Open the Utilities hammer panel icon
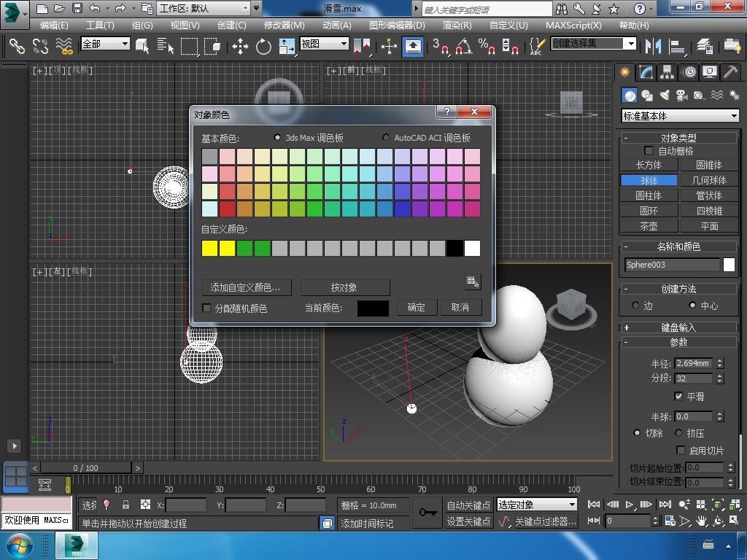The image size is (747, 560). click(x=731, y=72)
